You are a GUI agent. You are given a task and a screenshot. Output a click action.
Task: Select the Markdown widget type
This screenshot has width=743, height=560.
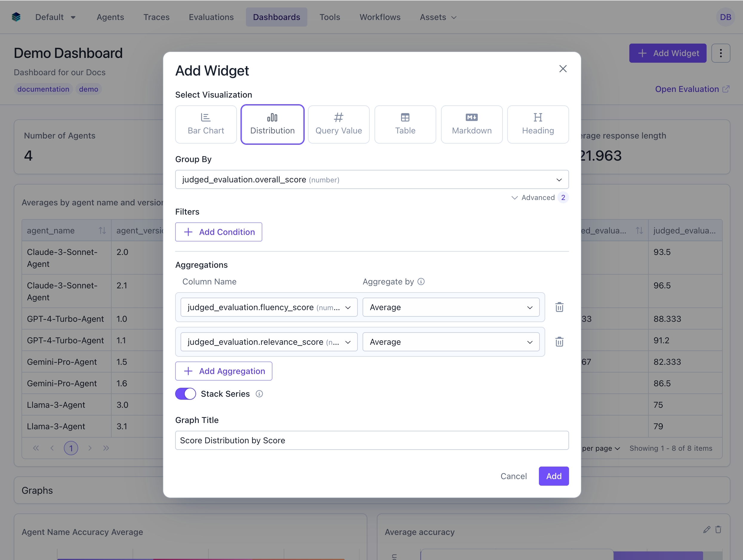click(471, 124)
